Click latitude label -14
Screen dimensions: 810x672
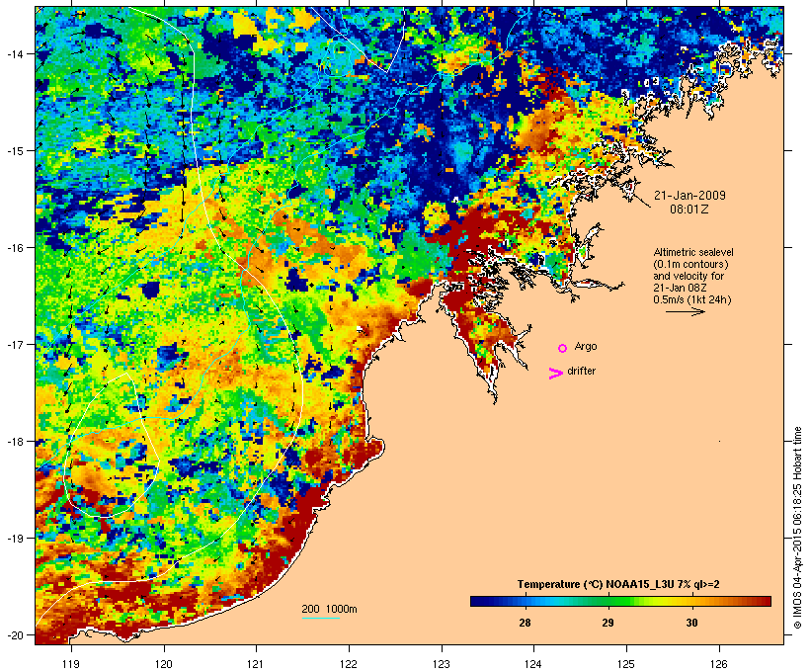[x=14, y=53]
